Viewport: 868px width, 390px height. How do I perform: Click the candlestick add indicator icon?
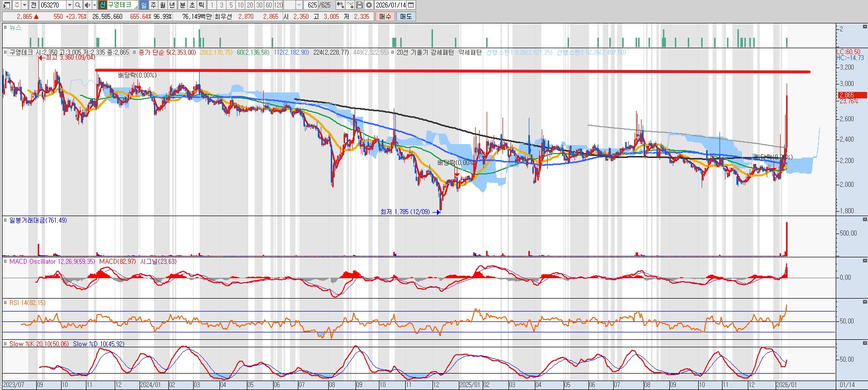click(340, 5)
